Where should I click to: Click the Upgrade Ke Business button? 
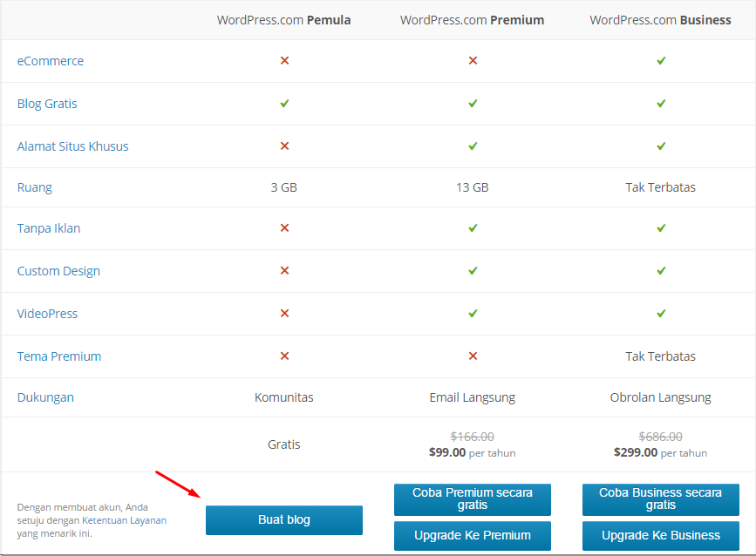[x=661, y=536]
